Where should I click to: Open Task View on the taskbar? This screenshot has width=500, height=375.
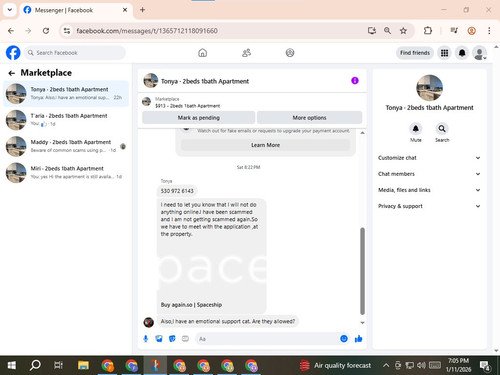coord(59,365)
